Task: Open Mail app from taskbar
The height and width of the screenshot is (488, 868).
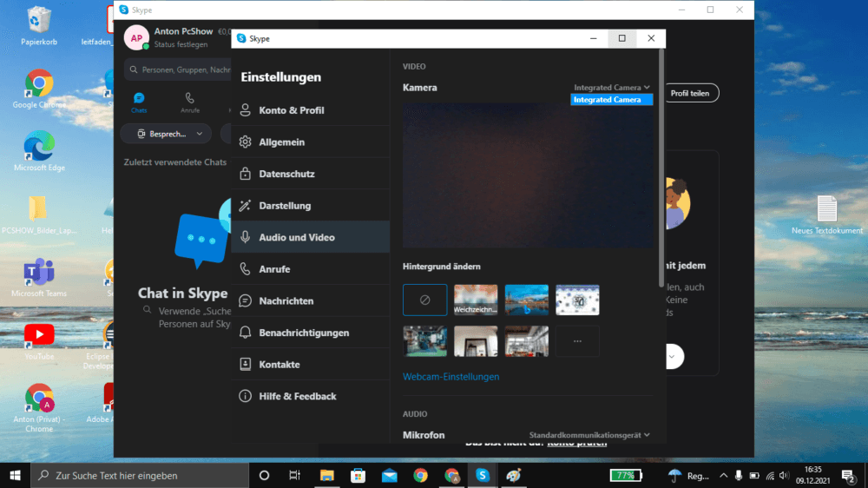Action: coord(389,475)
